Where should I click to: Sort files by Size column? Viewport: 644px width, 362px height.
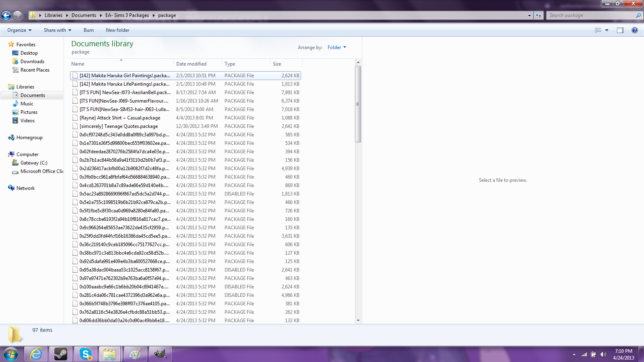(286, 64)
